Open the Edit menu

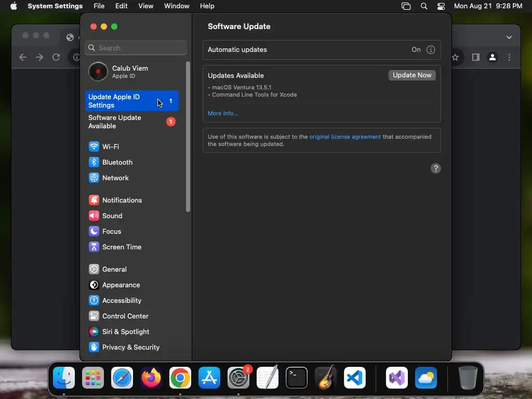(x=122, y=6)
